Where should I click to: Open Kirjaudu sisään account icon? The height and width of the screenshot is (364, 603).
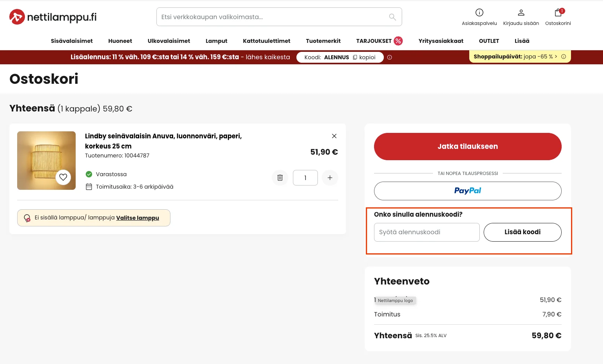[x=521, y=12]
